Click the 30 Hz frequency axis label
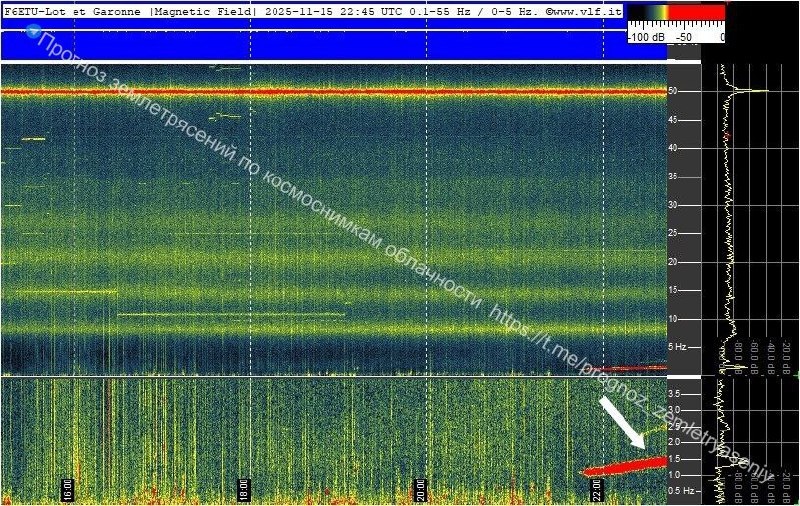 pos(673,205)
